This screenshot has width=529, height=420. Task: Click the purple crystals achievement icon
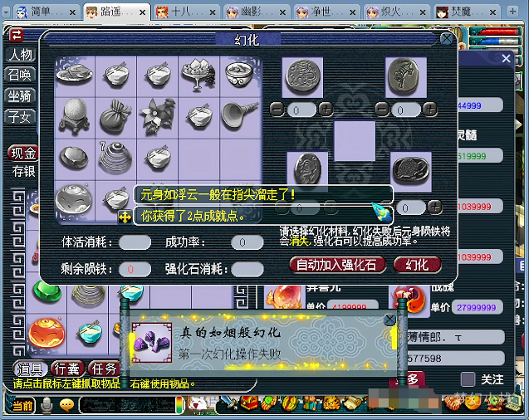(x=152, y=343)
